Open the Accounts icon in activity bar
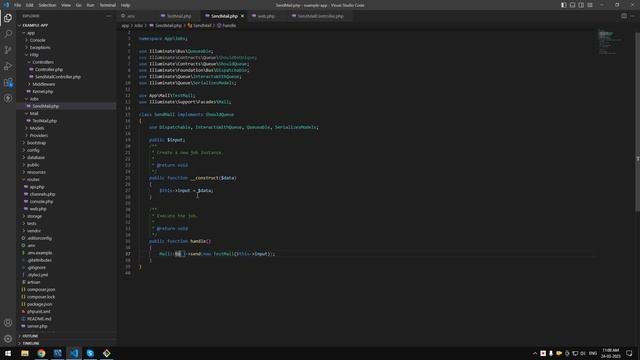This screenshot has height=360, width=640. (8, 323)
